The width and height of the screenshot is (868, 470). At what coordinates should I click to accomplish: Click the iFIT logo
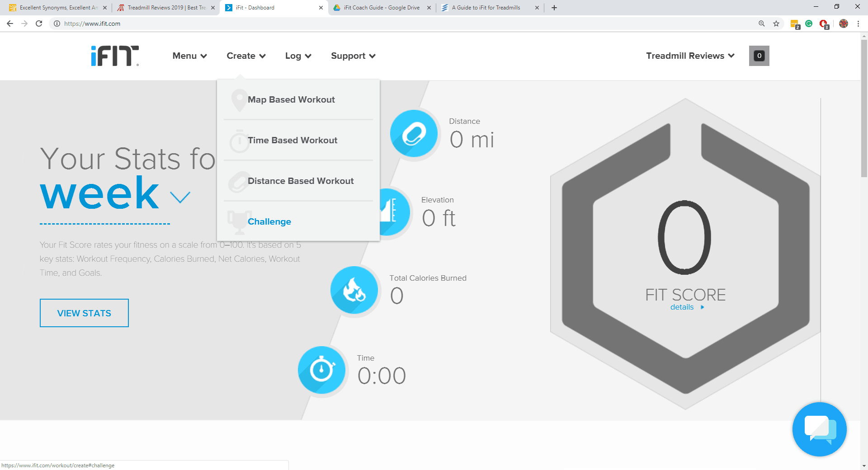pyautogui.click(x=113, y=56)
